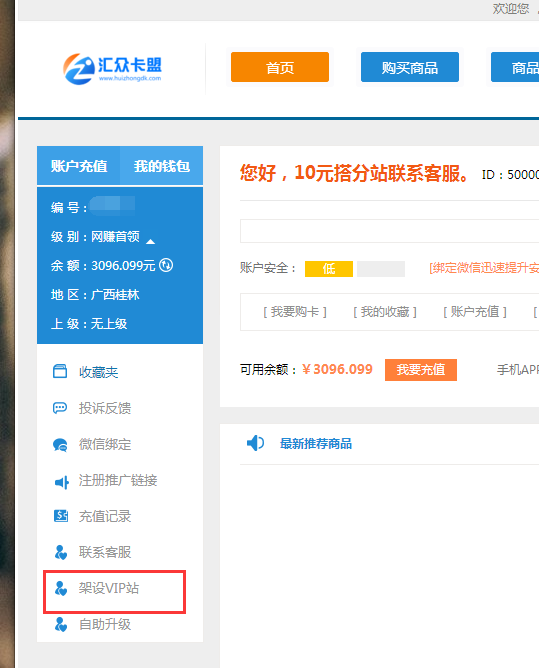Viewport: 539px width, 668px height.
Task: Click the 微信绑定 WeChat icon
Action: point(60,445)
